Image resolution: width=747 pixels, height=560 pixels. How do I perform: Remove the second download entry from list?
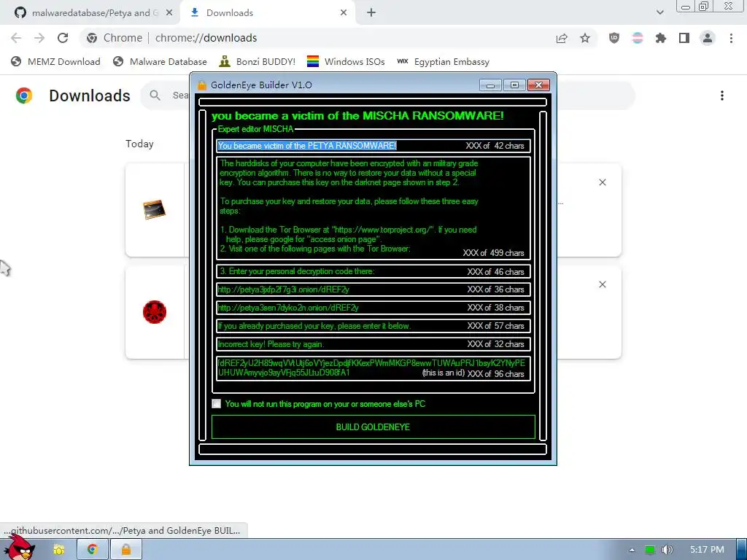tap(602, 284)
